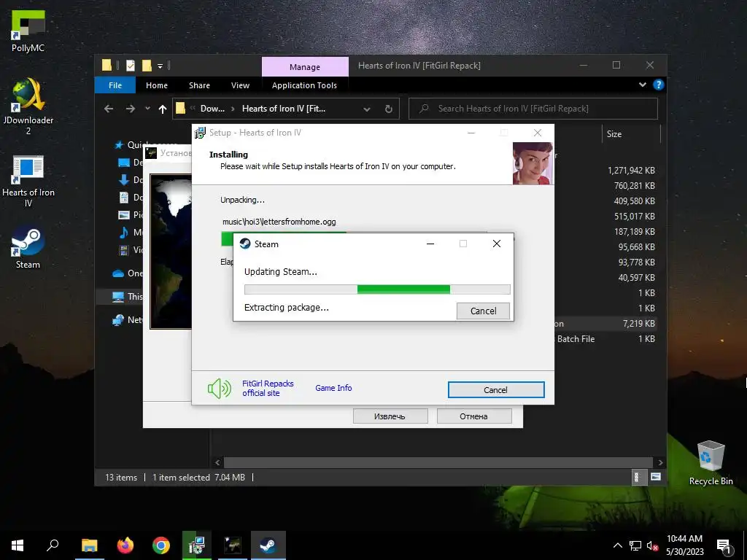Select the Hearts of Iron IV desktop shortcut
The image size is (747, 560).
[28, 182]
